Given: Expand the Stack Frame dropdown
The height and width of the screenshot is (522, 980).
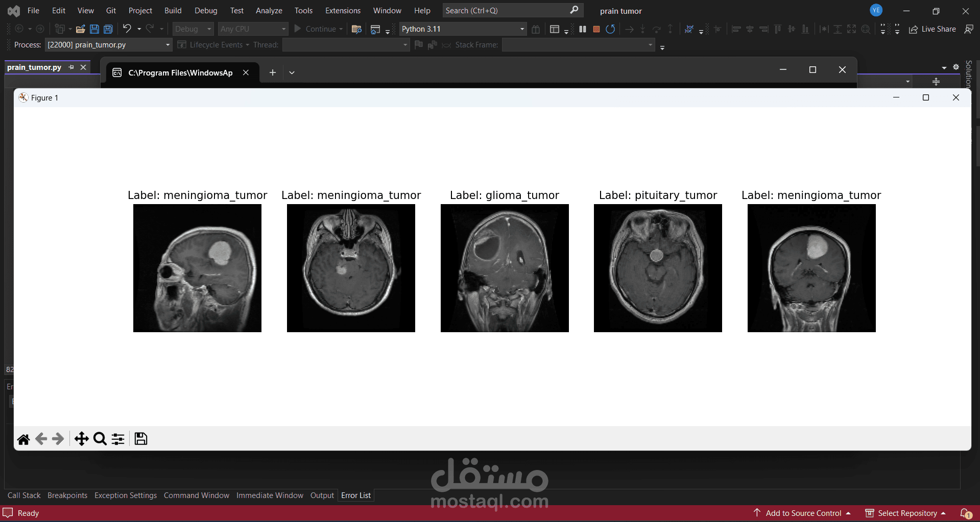Looking at the screenshot, I should point(578,45).
